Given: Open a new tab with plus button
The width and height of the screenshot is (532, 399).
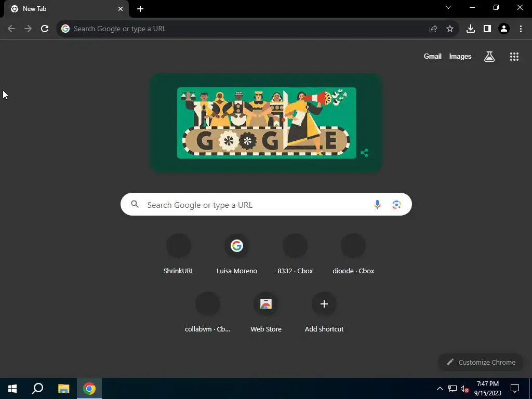Looking at the screenshot, I should click(140, 9).
